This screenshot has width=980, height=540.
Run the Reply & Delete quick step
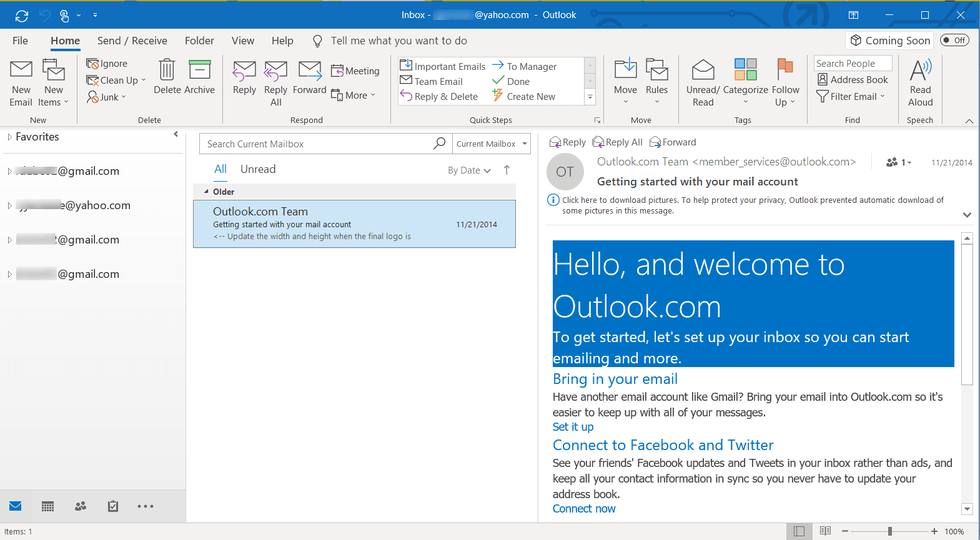[439, 96]
